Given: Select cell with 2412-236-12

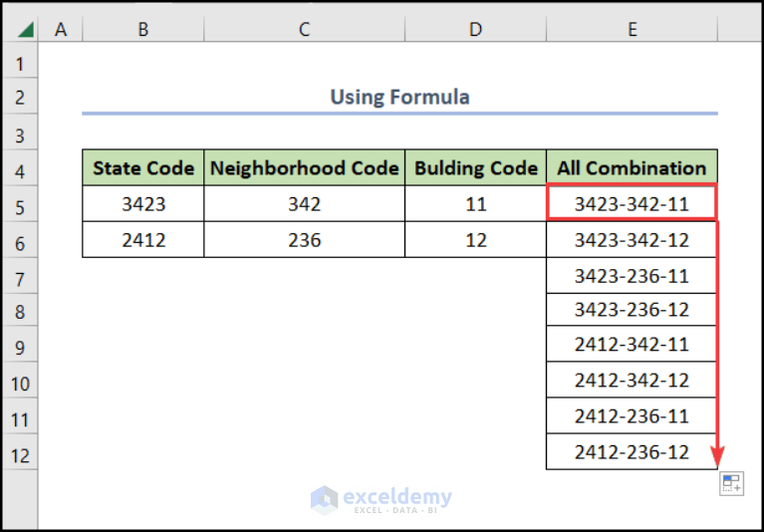Looking at the screenshot, I should pos(632,452).
